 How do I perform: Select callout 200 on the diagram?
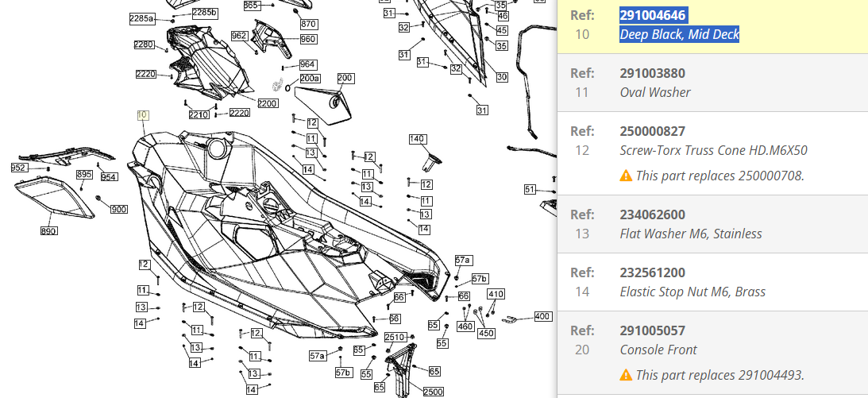coord(345,78)
